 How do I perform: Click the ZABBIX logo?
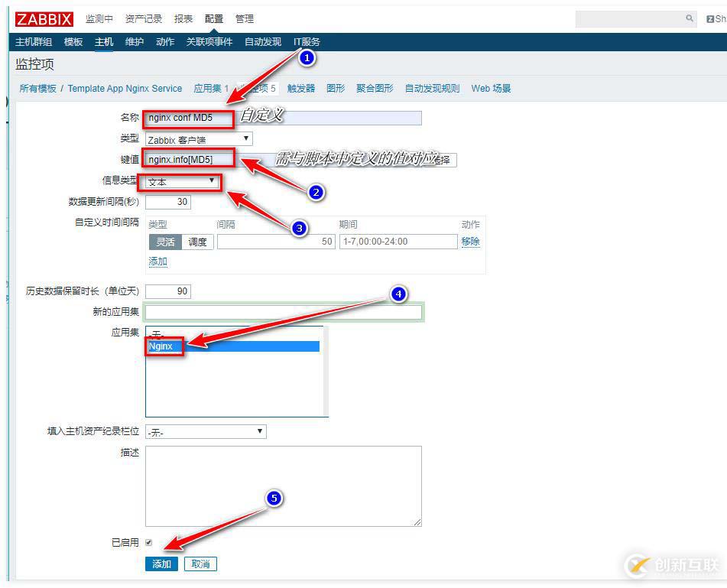44,19
